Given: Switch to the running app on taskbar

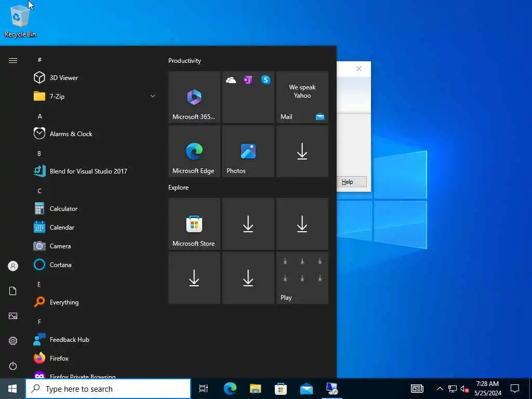Looking at the screenshot, I should coord(332,389).
